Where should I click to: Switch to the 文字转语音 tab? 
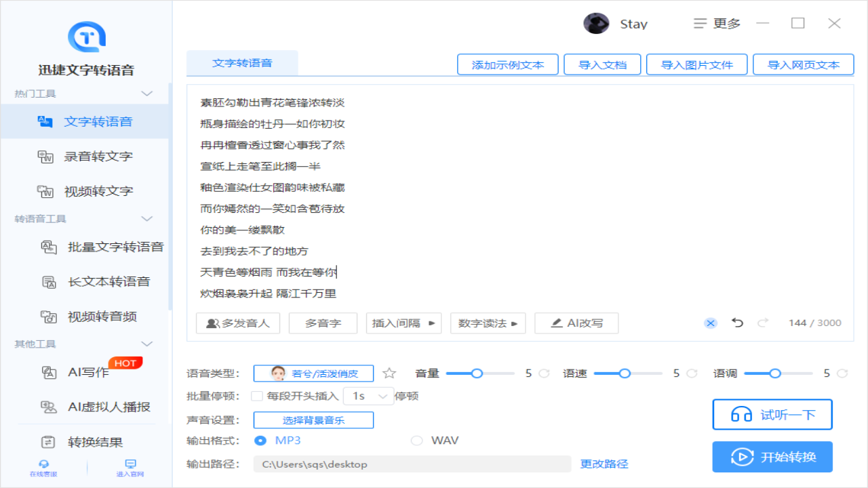(242, 62)
